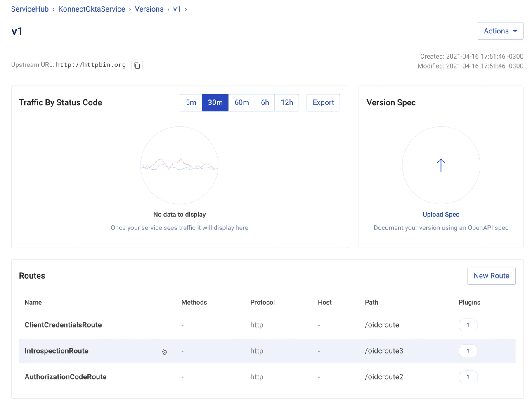Viewport: 532px width, 409px height.
Task: Click the Upload Spec link
Action: [441, 215]
